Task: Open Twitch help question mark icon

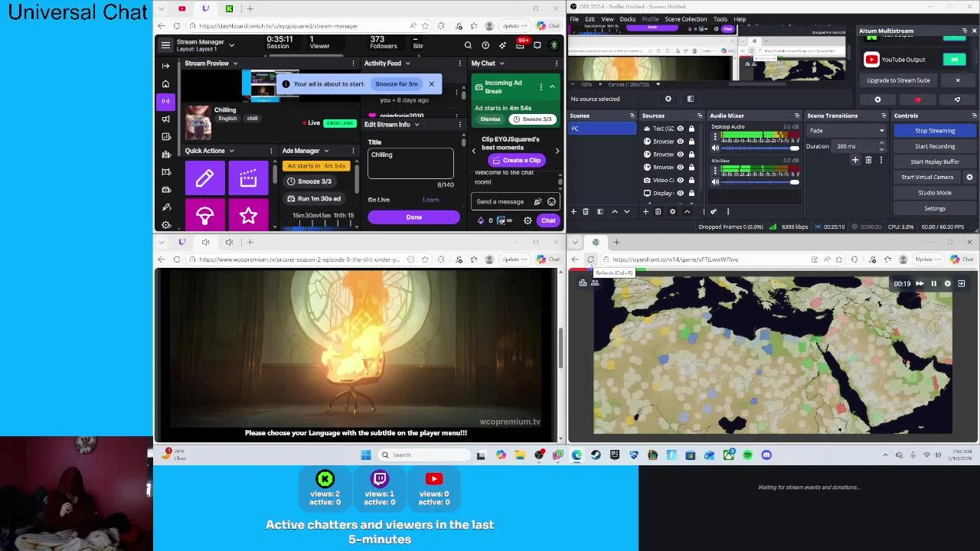Action: [x=485, y=45]
